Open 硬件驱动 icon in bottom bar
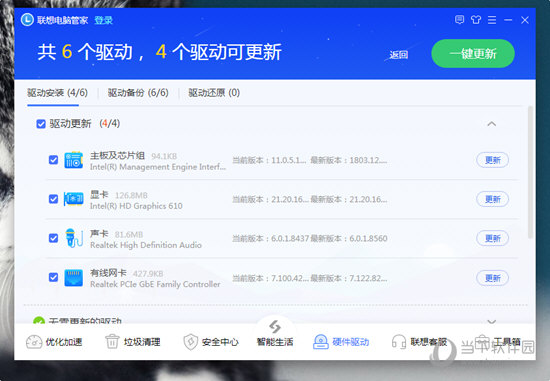 (321, 342)
